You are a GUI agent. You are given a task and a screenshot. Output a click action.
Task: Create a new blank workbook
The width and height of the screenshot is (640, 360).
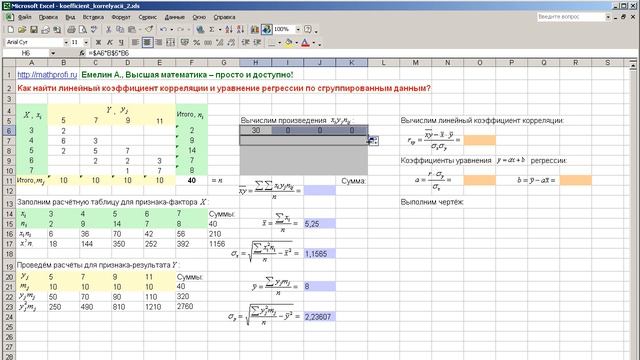pos(11,29)
